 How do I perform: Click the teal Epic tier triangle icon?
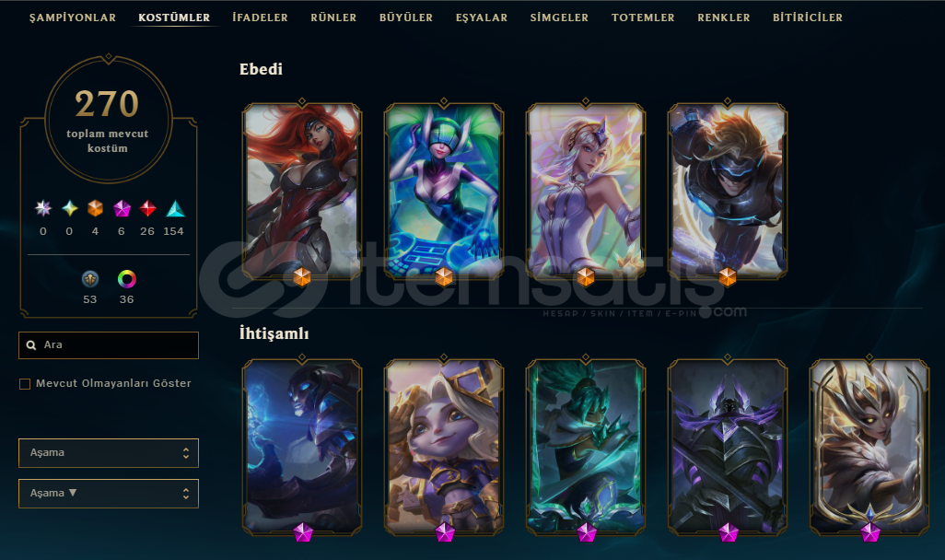175,208
